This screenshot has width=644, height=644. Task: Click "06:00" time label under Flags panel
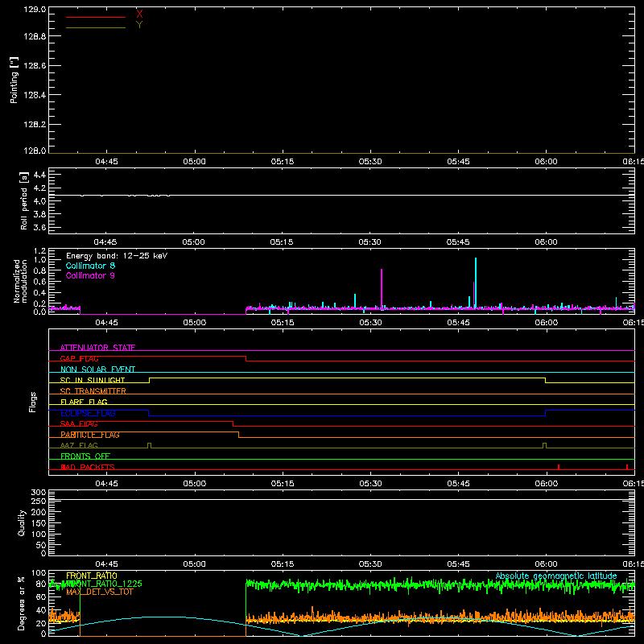click(x=547, y=484)
